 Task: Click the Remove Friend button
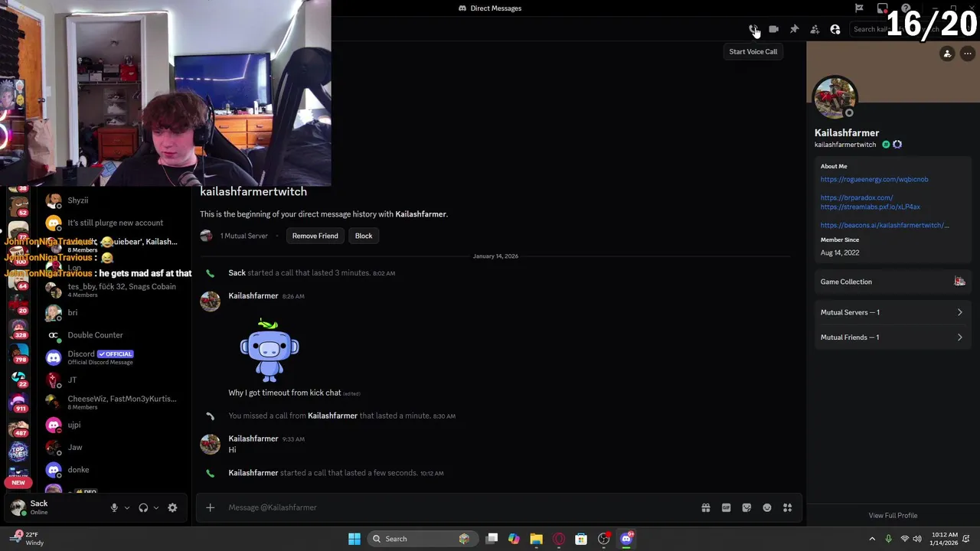point(315,236)
